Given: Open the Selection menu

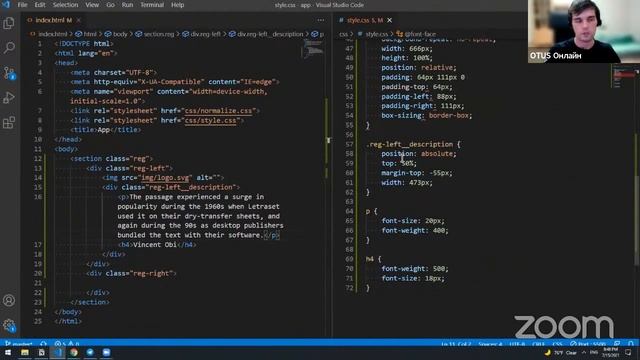Looking at the screenshot, I should click(65, 5).
